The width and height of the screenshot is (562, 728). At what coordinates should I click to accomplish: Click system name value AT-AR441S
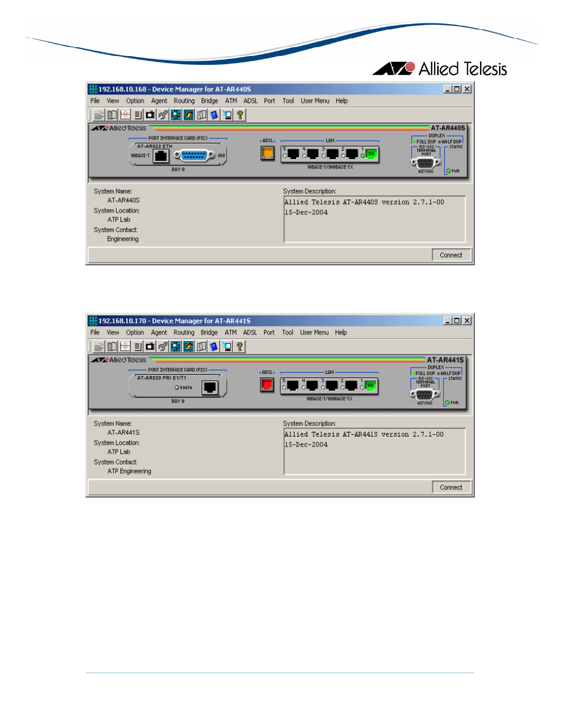(x=124, y=433)
